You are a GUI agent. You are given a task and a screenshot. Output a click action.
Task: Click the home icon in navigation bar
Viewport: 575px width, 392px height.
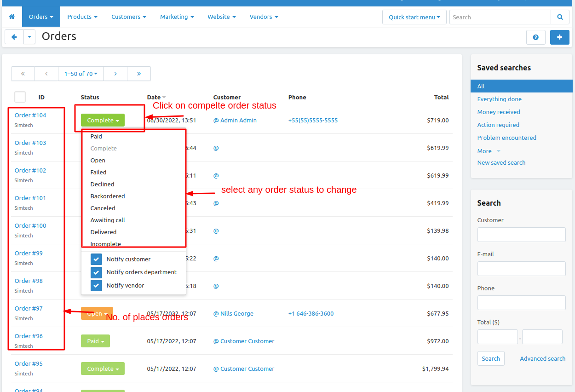click(12, 17)
